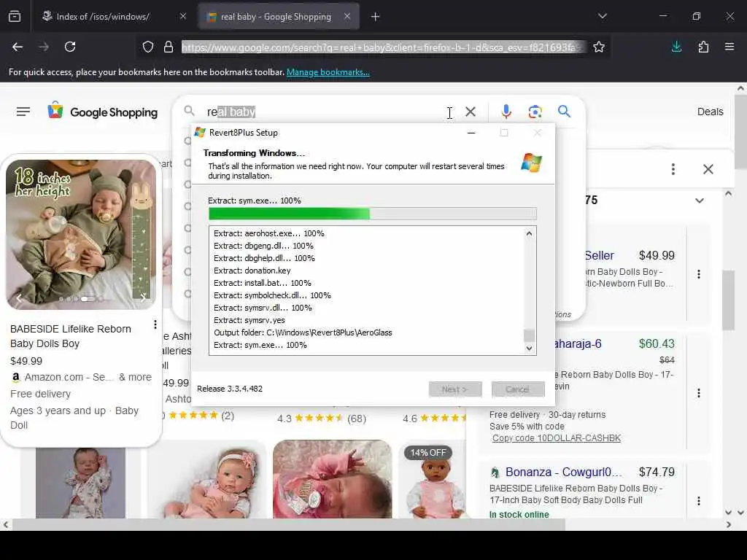Show next image on BABESIDE card
Viewport: 747px width, 560px height.
[143, 298]
